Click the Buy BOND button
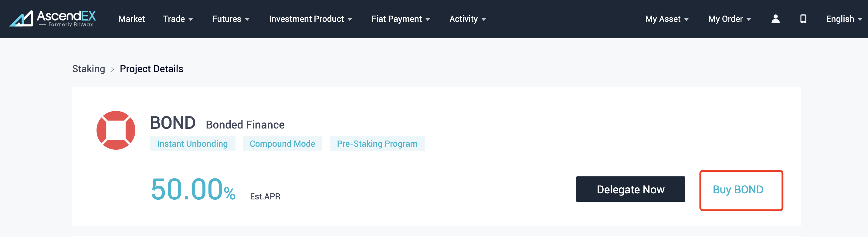The height and width of the screenshot is (237, 868). [x=741, y=190]
